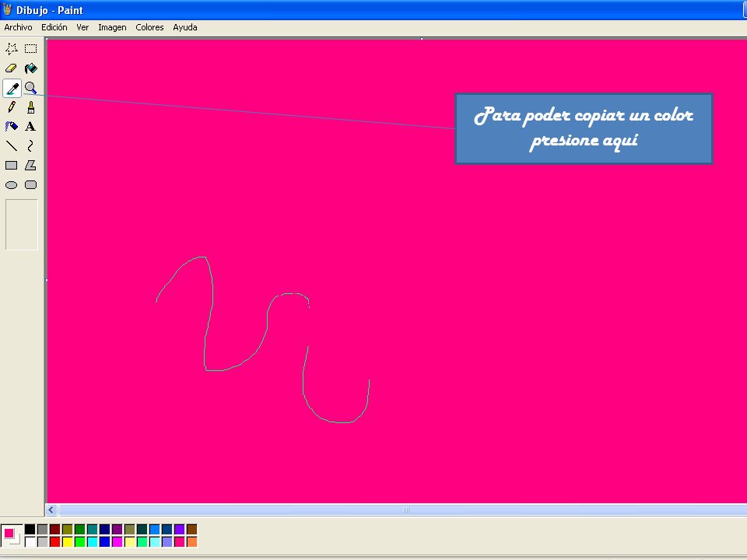This screenshot has height=560, width=747.
Task: Click the horizontal scrollbar left arrow
Action: pyautogui.click(x=51, y=510)
